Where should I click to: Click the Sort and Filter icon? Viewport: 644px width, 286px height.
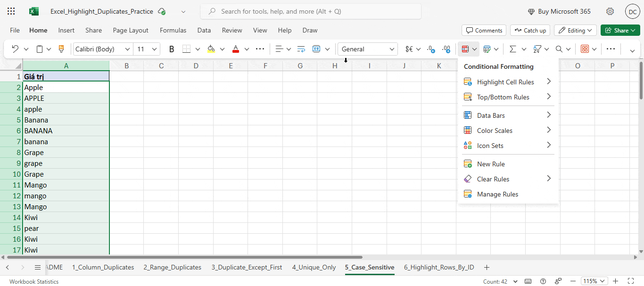pyautogui.click(x=537, y=49)
